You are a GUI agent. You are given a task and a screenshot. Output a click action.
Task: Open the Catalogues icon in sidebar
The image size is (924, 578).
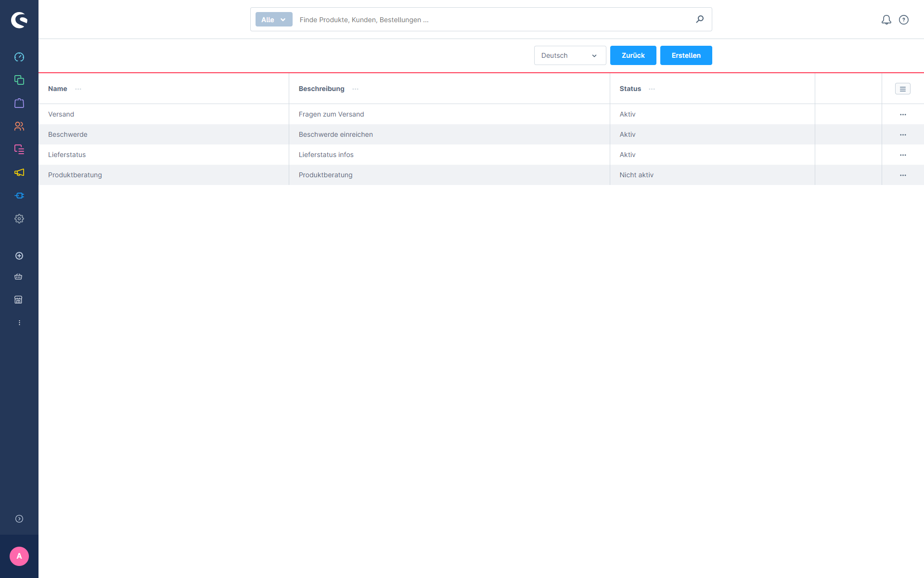click(19, 80)
